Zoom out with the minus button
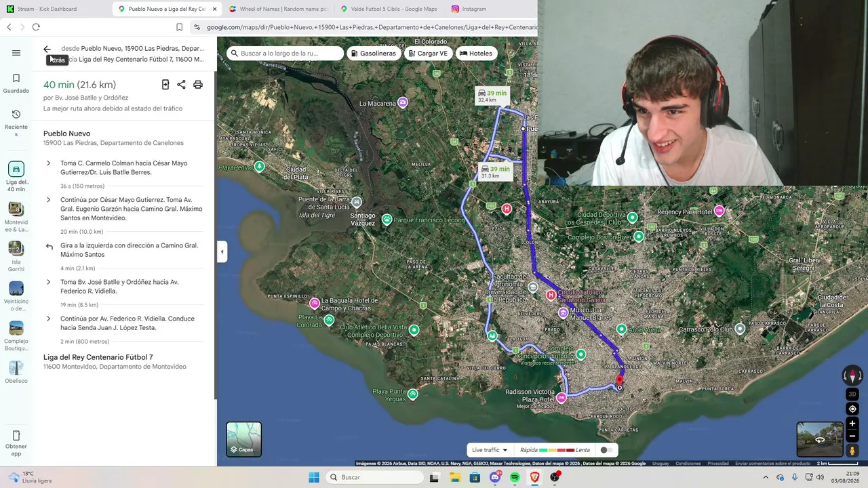Image resolution: width=868 pixels, height=488 pixels. pos(852,436)
